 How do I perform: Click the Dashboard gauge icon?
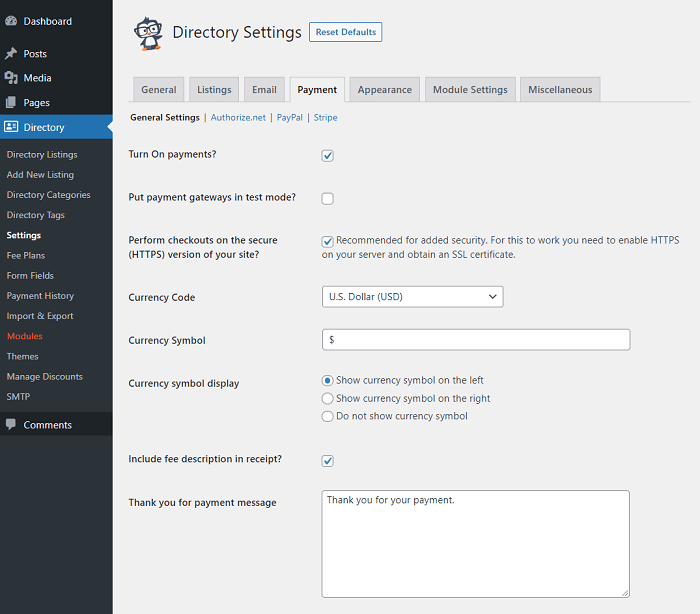point(11,21)
